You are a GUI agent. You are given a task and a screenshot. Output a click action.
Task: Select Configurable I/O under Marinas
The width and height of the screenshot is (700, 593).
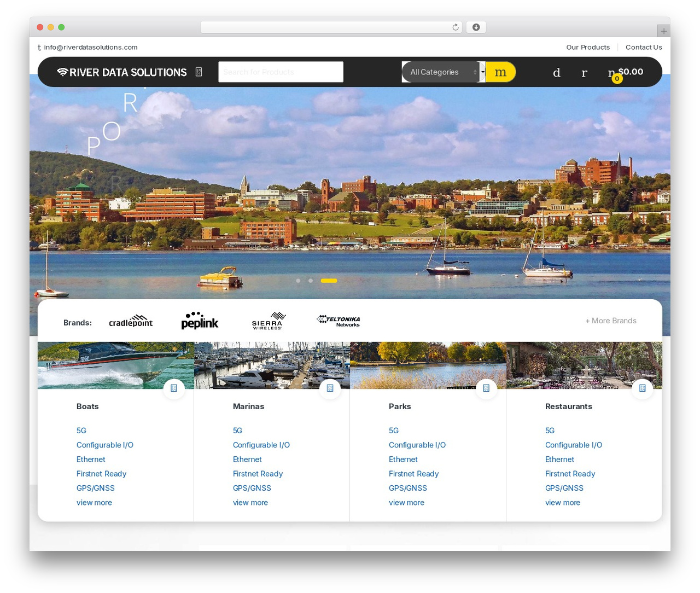(261, 445)
